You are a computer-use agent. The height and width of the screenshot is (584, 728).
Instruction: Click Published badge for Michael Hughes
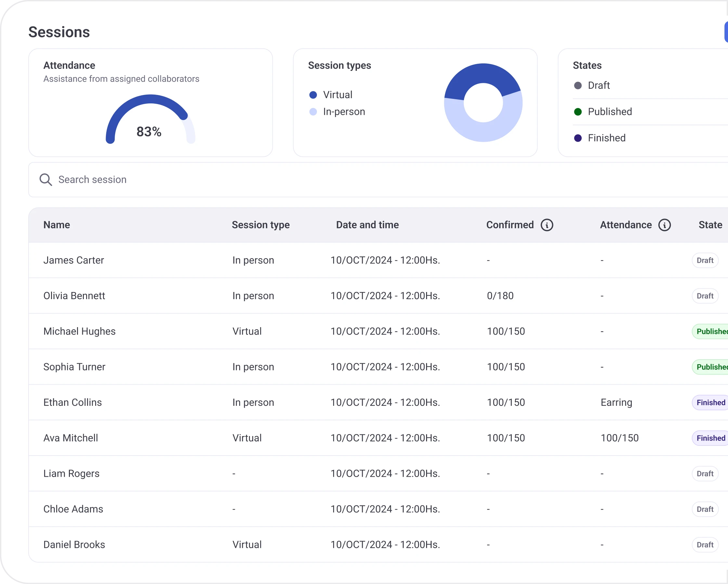tap(710, 331)
